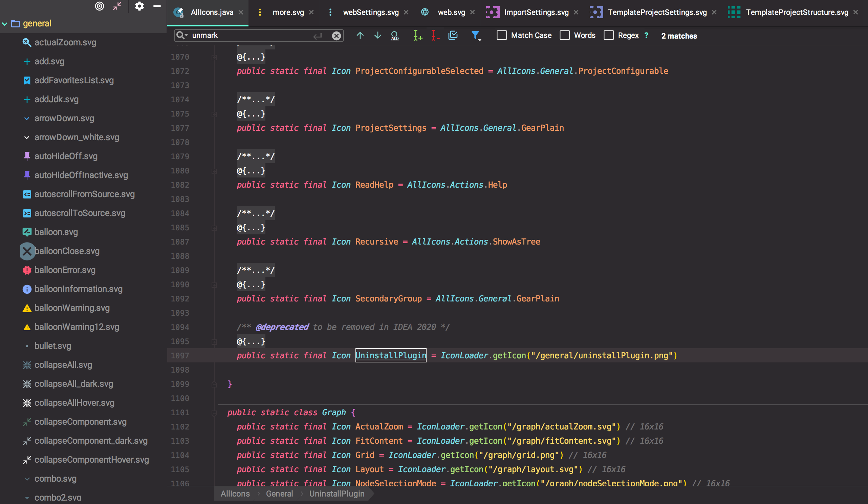Enable the Match Case checkbox
This screenshot has height=504, width=868.
(501, 36)
